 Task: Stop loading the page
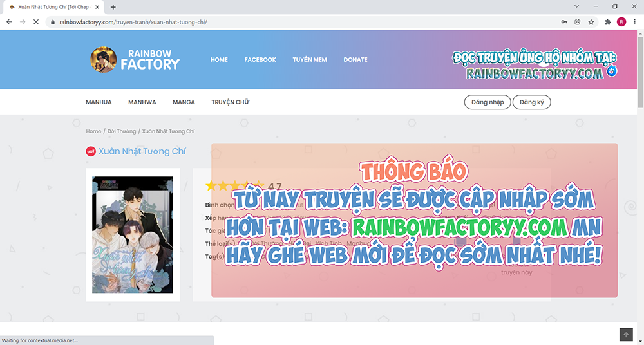(x=36, y=21)
